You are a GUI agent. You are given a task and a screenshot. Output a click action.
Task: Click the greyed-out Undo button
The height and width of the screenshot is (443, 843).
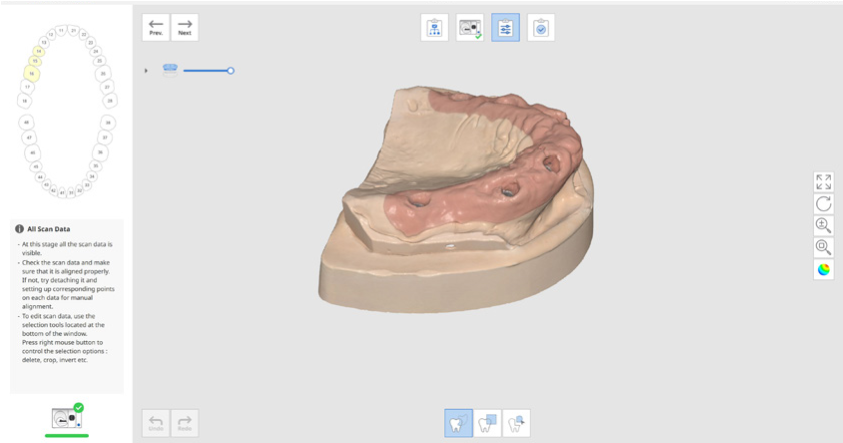pyautogui.click(x=156, y=423)
